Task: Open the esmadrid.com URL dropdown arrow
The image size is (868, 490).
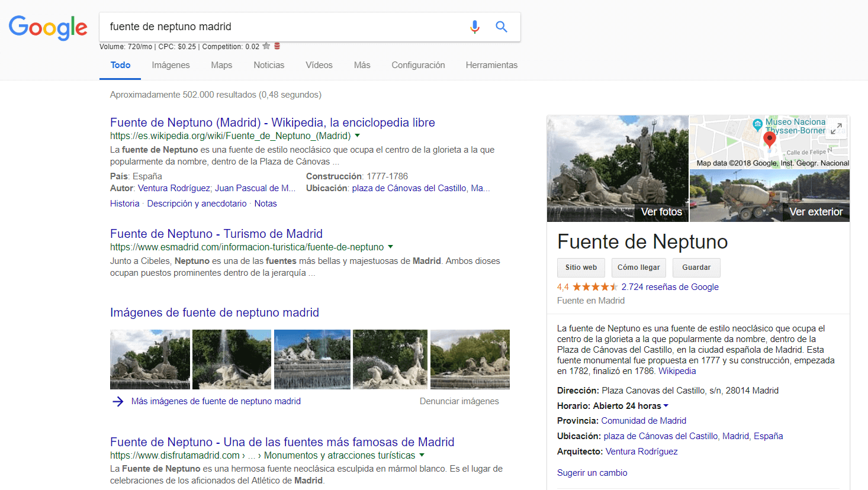Action: tap(390, 247)
